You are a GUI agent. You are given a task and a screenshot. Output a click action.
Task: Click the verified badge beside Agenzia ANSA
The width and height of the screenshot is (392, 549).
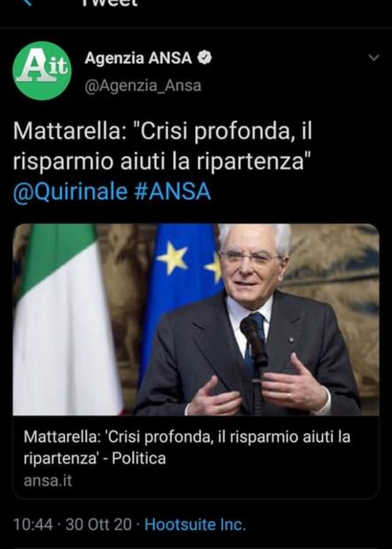[x=205, y=58]
